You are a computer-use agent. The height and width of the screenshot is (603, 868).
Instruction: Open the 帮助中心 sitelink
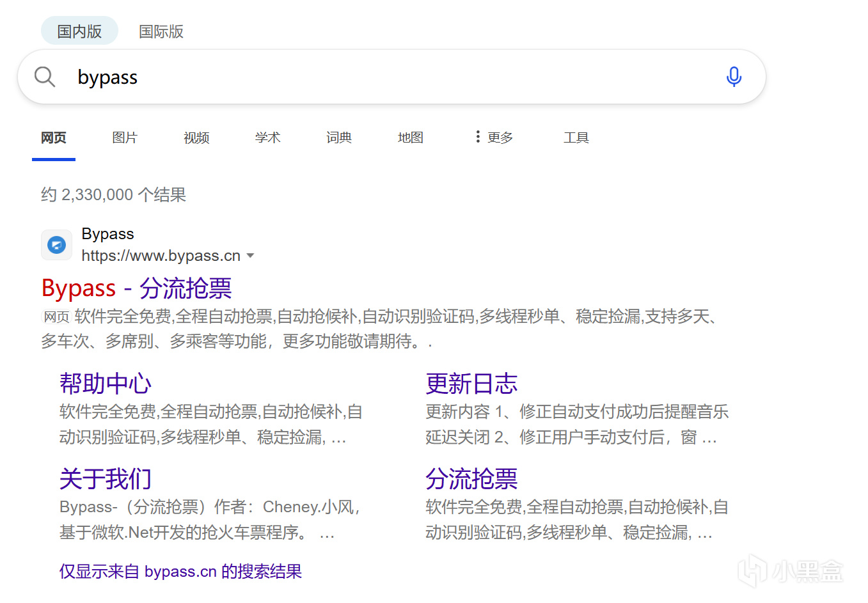tap(106, 384)
